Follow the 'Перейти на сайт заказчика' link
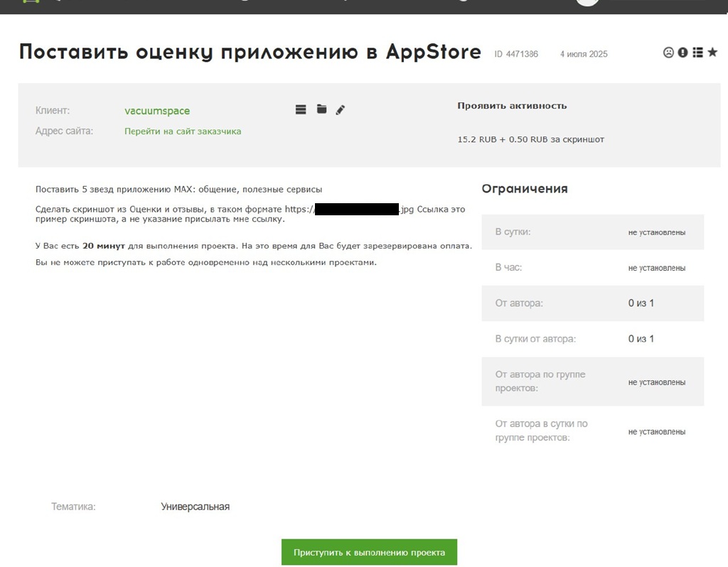728x567 pixels. pos(183,131)
